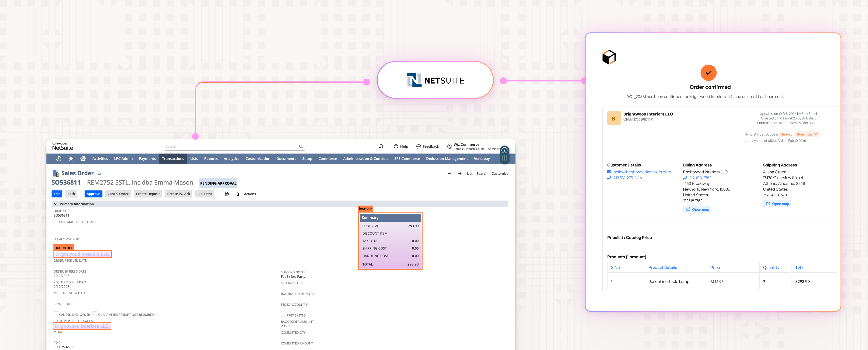The width and height of the screenshot is (868, 350).
Task: Collapse the Primary Information section
Action: (56, 204)
